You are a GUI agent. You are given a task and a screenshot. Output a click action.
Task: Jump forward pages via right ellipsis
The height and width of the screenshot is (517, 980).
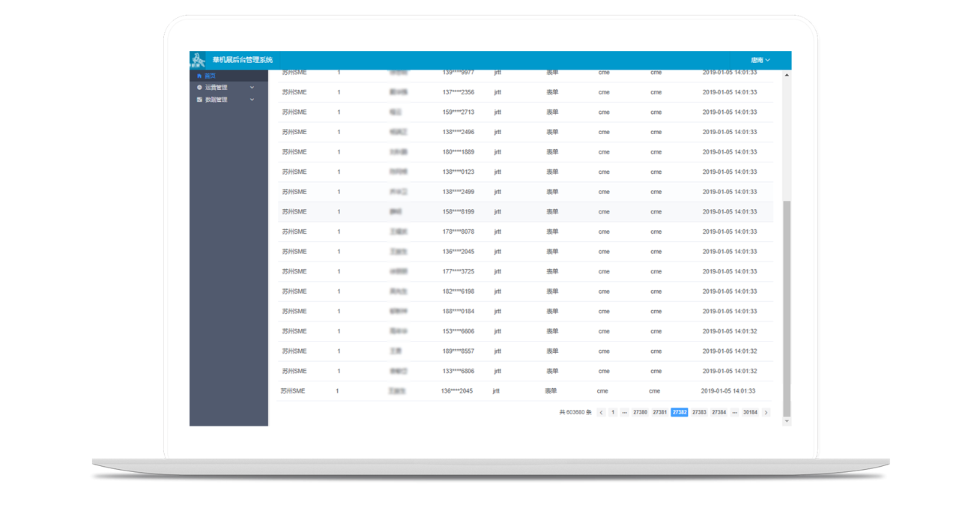pos(734,412)
